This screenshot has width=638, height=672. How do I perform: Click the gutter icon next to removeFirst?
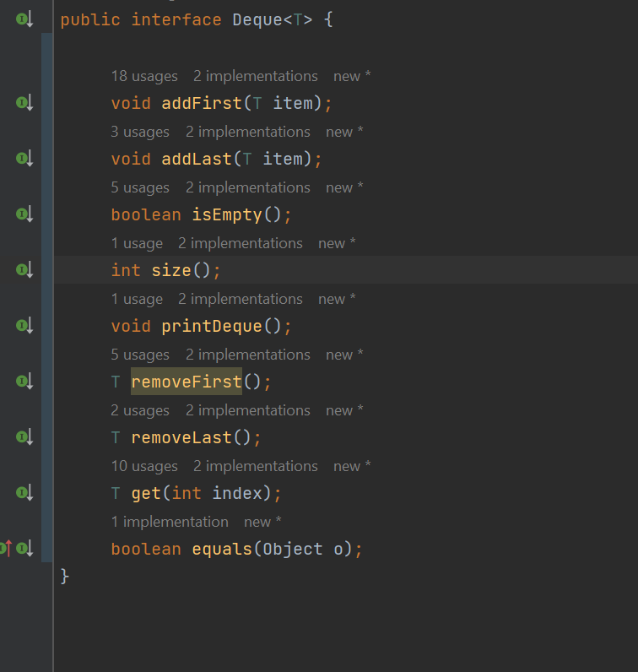pyautogui.click(x=24, y=382)
